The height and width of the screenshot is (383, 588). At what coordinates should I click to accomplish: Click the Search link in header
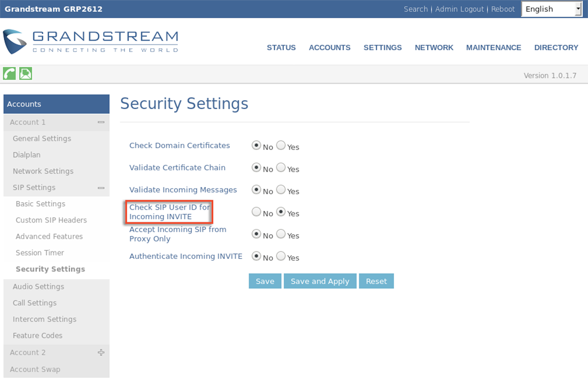[x=415, y=9]
